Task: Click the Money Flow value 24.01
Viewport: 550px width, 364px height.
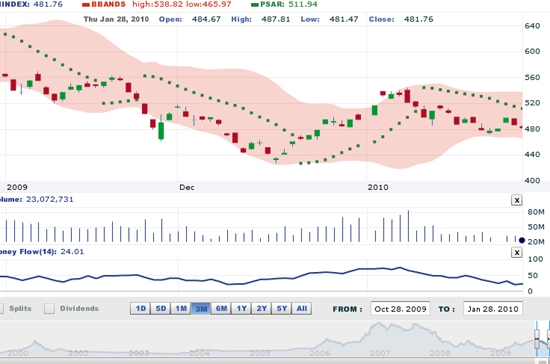Action: (72, 251)
